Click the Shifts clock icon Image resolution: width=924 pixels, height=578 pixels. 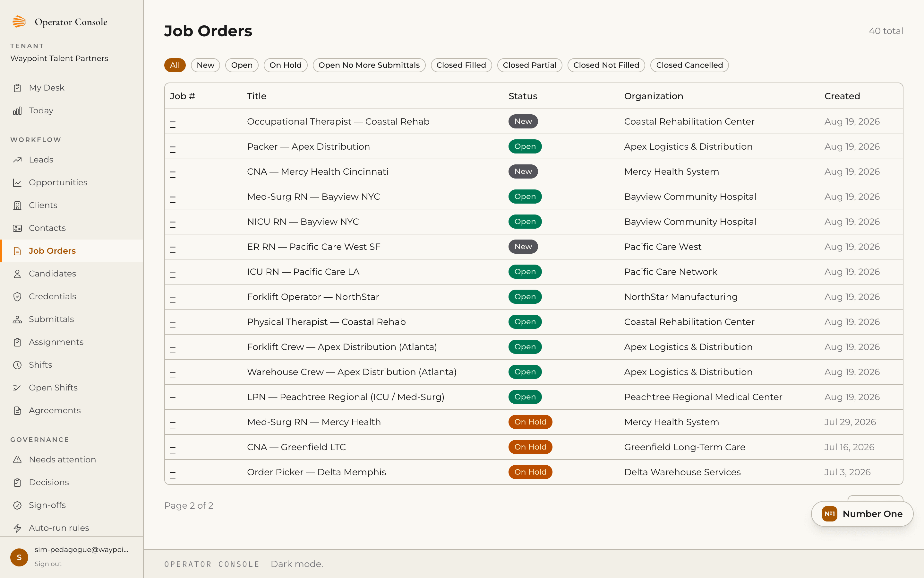coord(17,365)
